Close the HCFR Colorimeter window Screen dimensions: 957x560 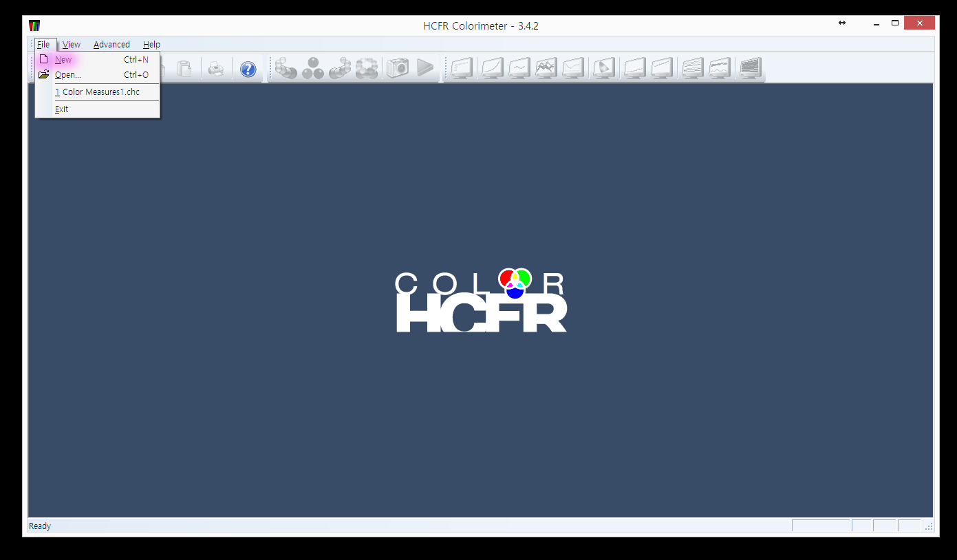[919, 23]
